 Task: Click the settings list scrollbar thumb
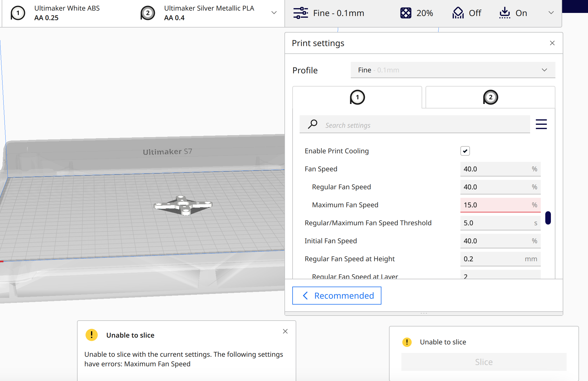click(548, 218)
